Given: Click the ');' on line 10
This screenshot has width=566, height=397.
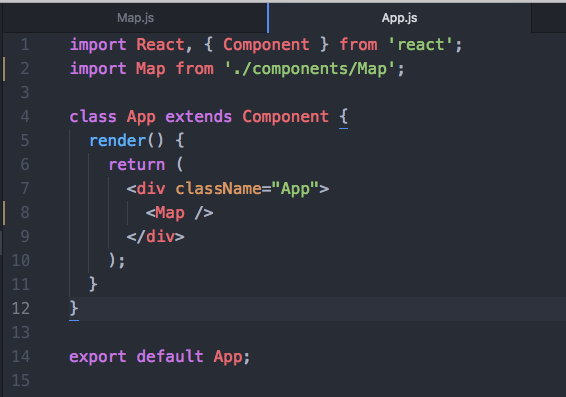Looking at the screenshot, I should pos(117,260).
